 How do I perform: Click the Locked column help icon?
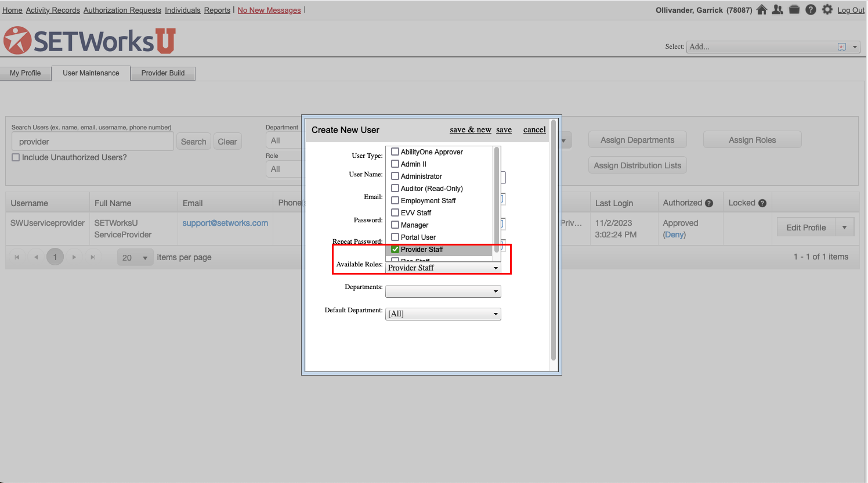(762, 203)
